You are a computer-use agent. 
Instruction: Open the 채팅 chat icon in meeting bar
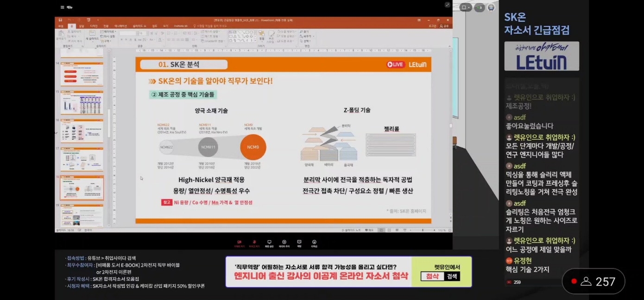pos(299,243)
